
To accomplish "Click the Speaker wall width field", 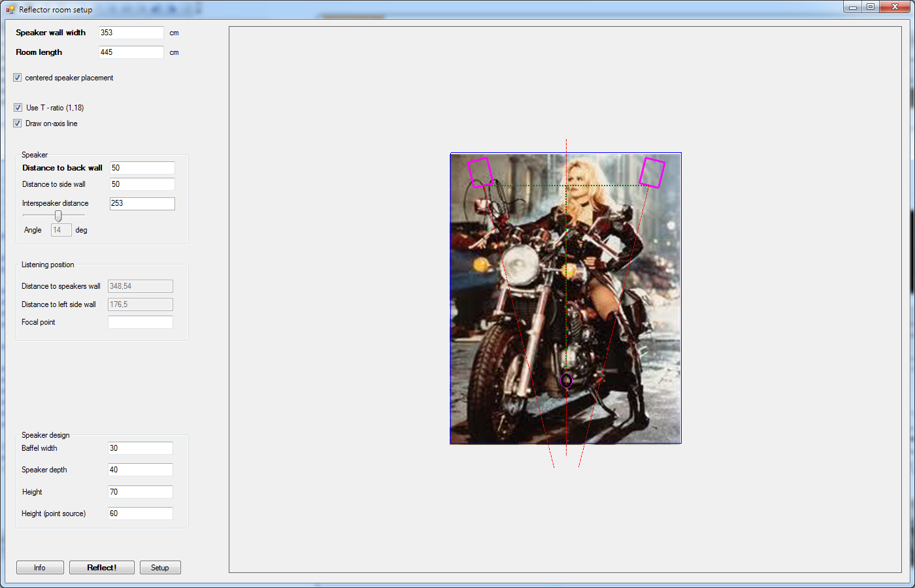I will coord(131,33).
